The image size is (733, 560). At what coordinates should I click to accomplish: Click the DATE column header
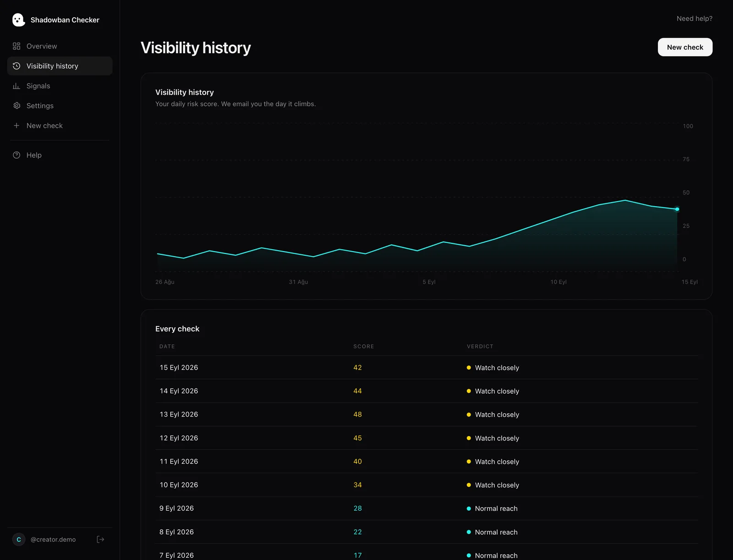pos(167,346)
